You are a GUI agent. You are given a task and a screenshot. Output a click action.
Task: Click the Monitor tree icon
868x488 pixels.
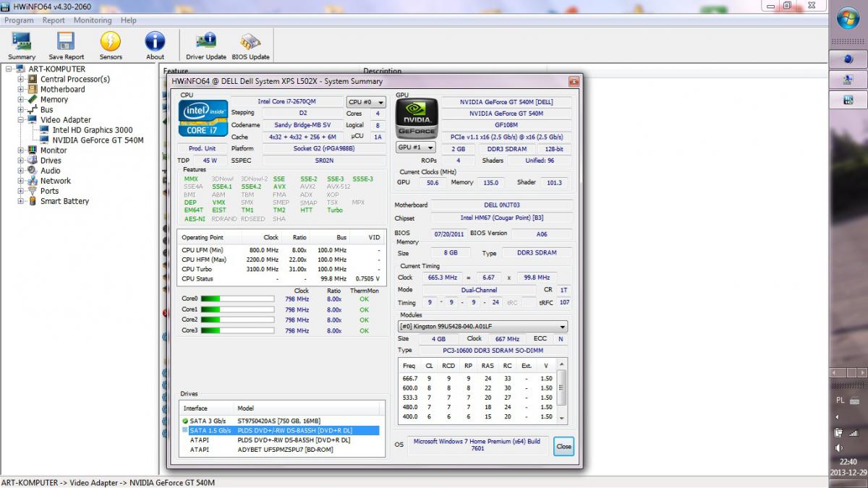click(33, 150)
